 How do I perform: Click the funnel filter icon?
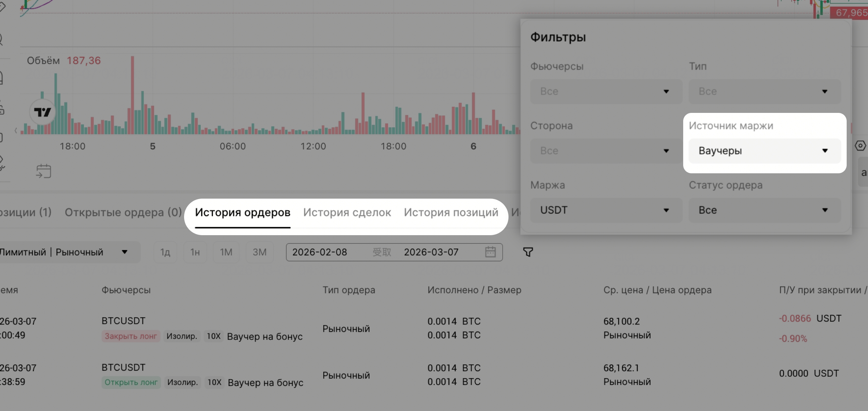[x=528, y=252]
